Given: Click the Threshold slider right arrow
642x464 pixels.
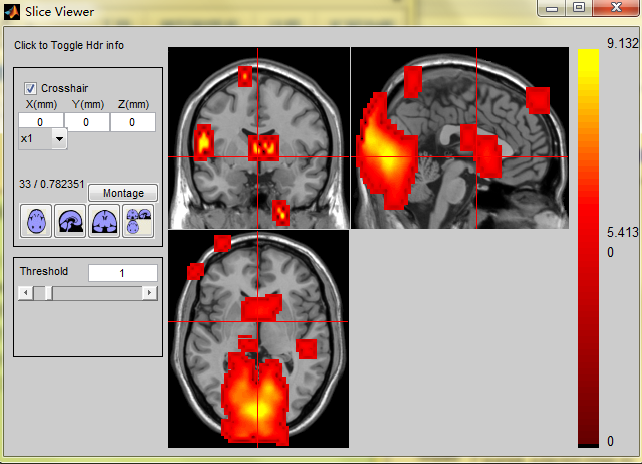Looking at the screenshot, I should (x=149, y=293).
